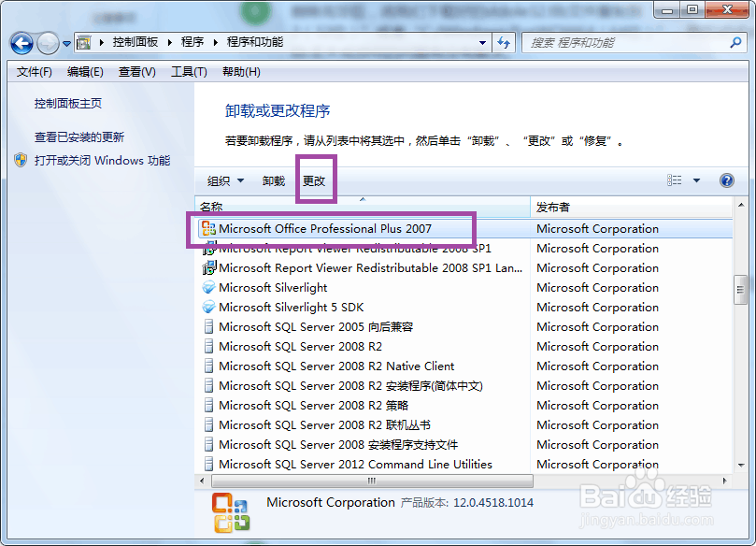The width and height of the screenshot is (756, 546).
Task: Click the Silverlight 5 SDK row icon
Action: [208, 308]
